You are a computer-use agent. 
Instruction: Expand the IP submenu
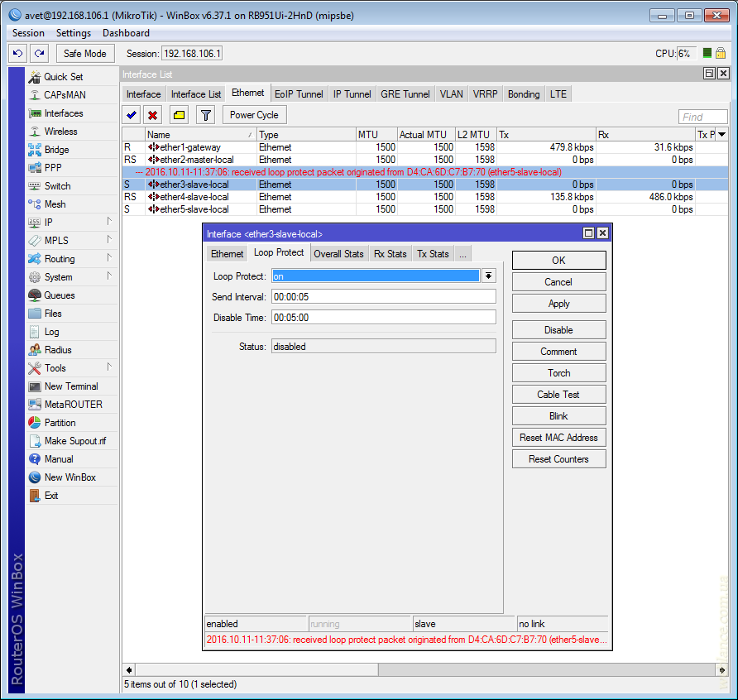pyautogui.click(x=109, y=222)
